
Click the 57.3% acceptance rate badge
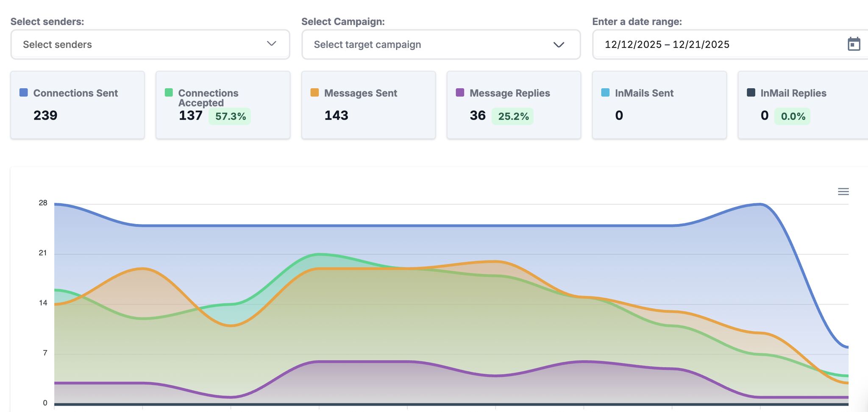pyautogui.click(x=230, y=116)
